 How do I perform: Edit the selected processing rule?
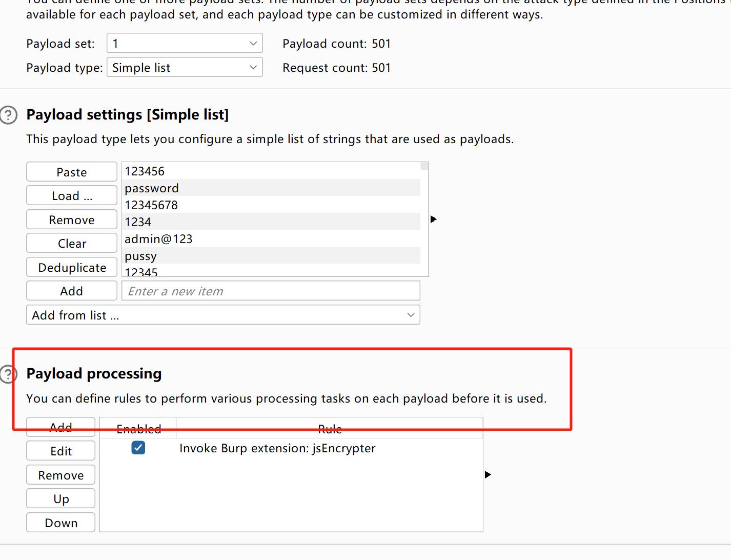(x=61, y=451)
